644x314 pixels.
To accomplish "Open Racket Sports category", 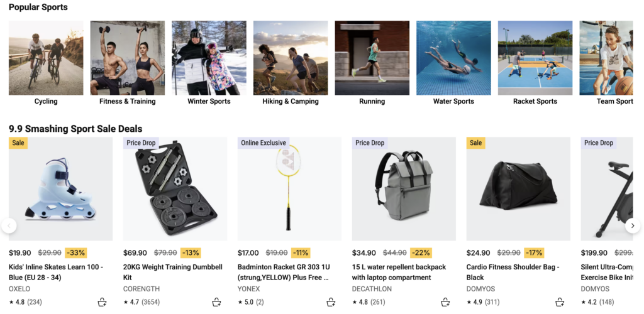I will pos(535,58).
